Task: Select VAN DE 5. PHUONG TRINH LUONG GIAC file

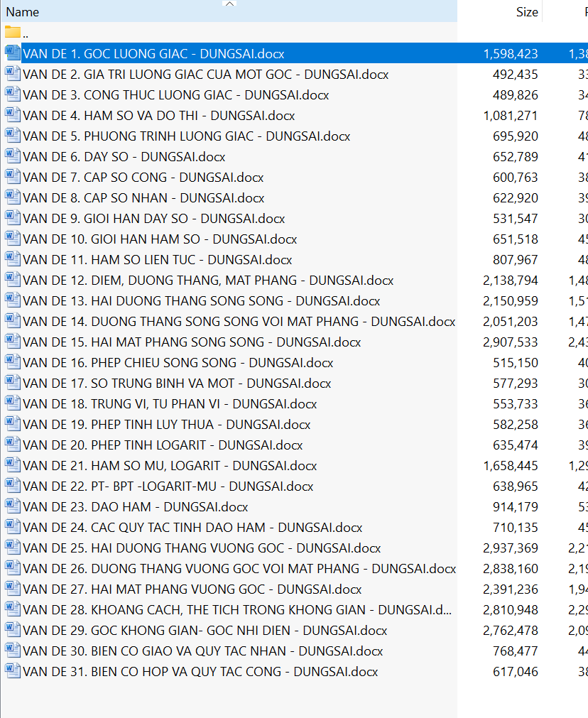Action: tap(186, 136)
